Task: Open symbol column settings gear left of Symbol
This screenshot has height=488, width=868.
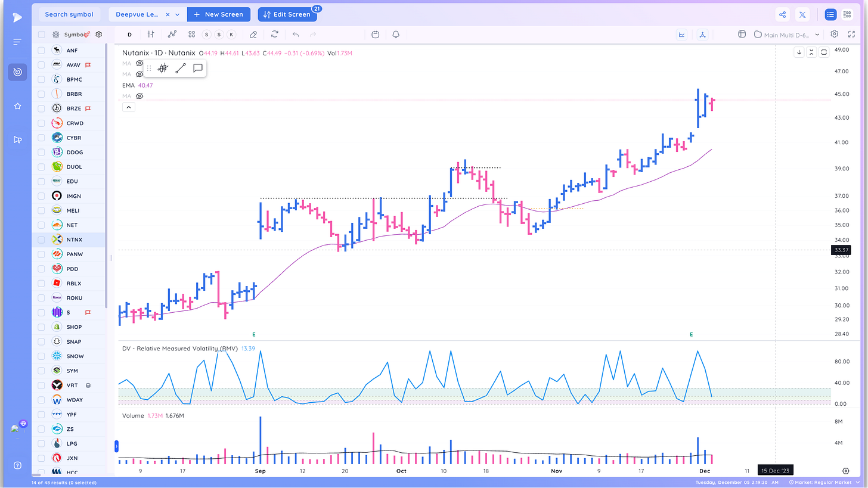Action: click(56, 35)
